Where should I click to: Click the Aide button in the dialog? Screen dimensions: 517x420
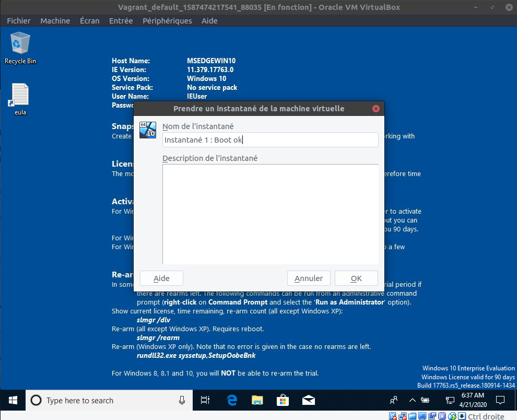[161, 278]
